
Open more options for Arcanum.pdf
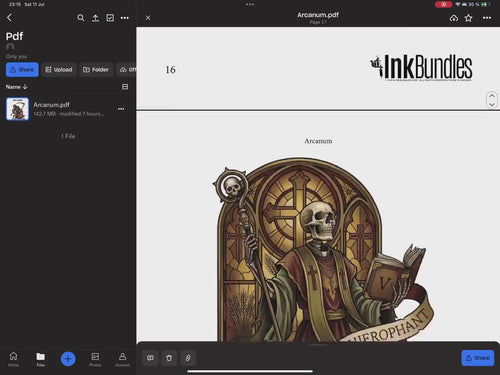point(121,109)
